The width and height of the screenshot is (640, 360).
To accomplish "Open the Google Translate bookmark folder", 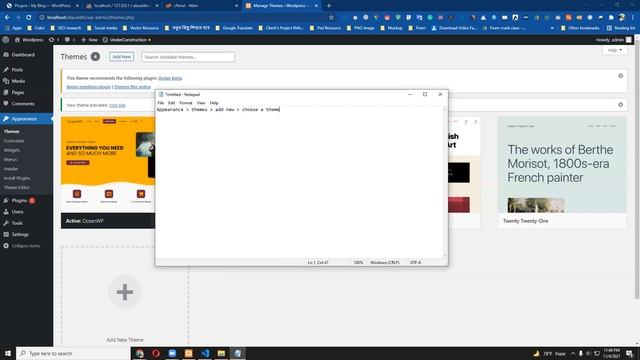I will [x=234, y=28].
